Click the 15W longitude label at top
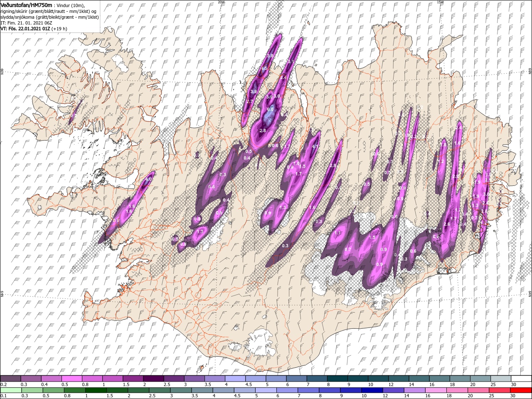 click(x=440, y=2)
